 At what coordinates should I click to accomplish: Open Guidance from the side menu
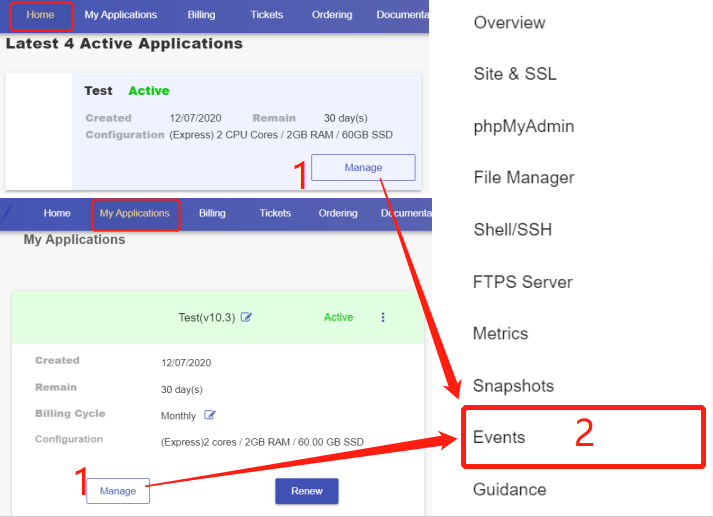point(510,490)
